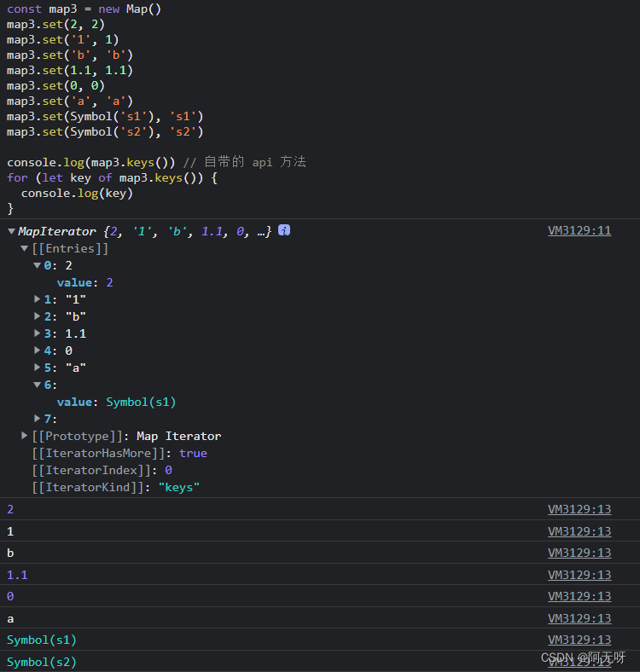
Task: Click the console output 'Symbol(s2)'
Action: [42, 662]
